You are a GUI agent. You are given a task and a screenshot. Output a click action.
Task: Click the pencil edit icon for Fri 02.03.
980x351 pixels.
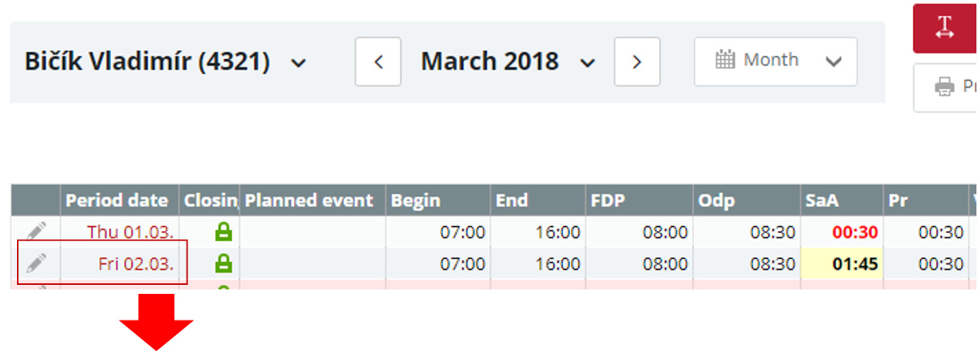point(37,263)
